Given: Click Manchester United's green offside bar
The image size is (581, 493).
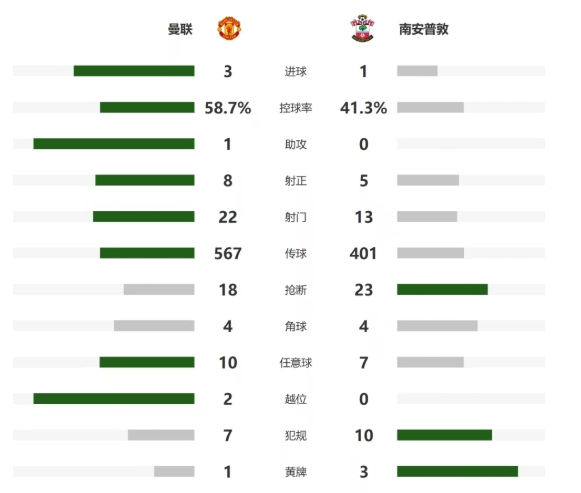Looking at the screenshot, I should [x=114, y=399].
